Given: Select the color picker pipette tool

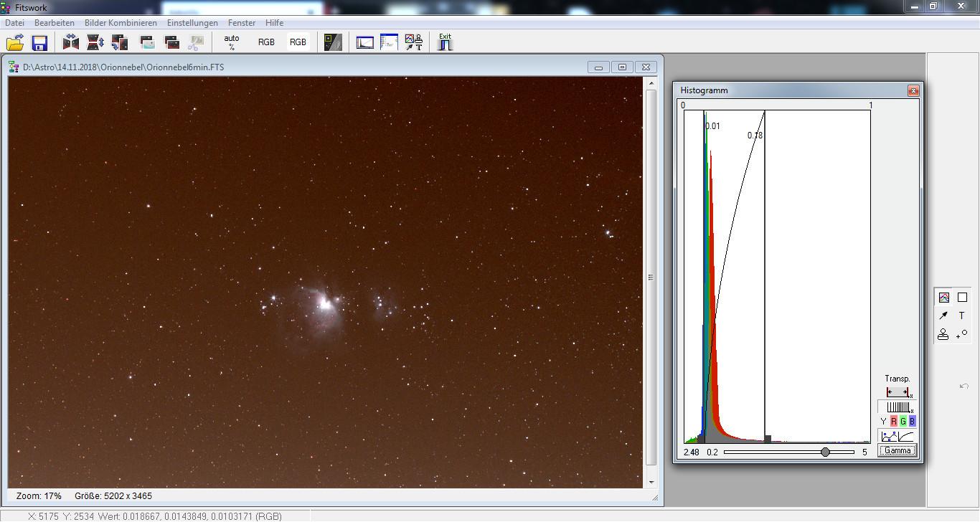Looking at the screenshot, I should click(944, 315).
